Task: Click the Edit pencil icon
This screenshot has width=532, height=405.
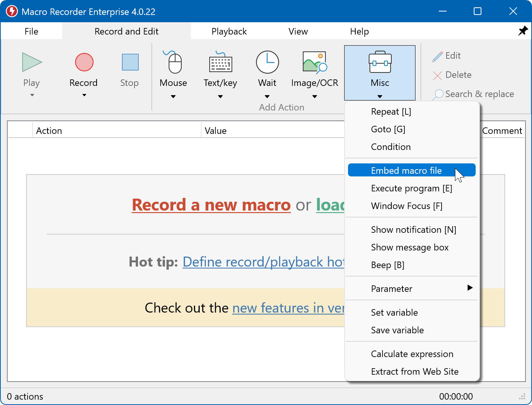Action: click(x=437, y=56)
